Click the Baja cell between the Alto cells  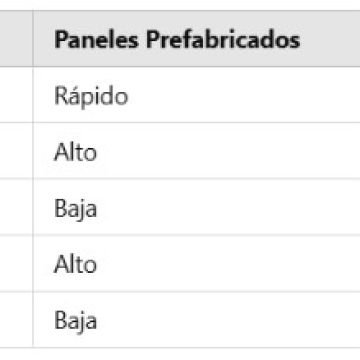click(197, 207)
